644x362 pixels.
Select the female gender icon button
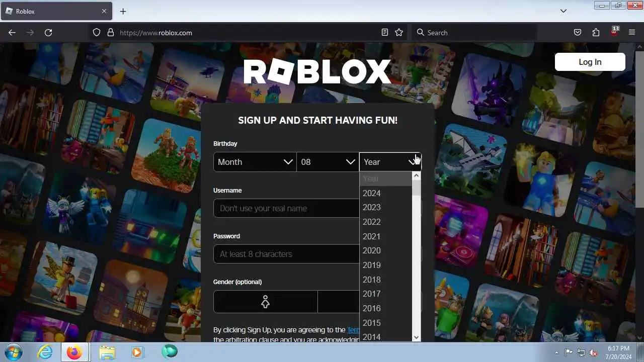[265, 302]
